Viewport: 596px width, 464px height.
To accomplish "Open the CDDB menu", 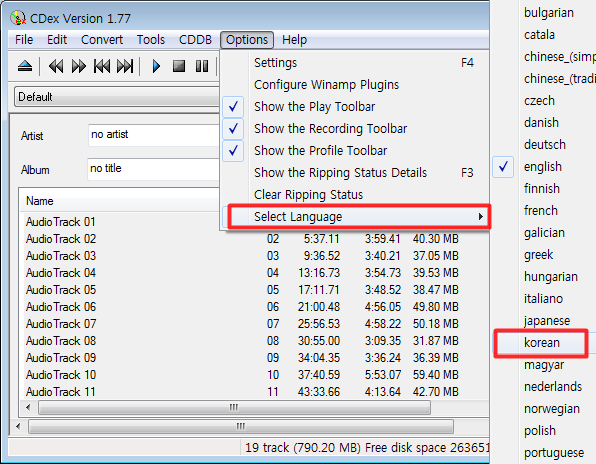I will click(x=195, y=40).
